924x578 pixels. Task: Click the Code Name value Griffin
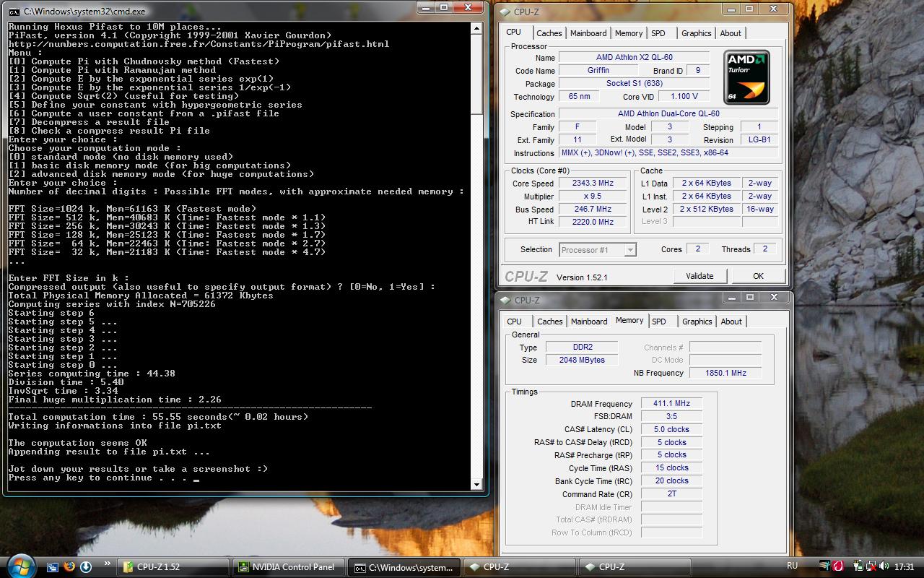[x=598, y=71]
